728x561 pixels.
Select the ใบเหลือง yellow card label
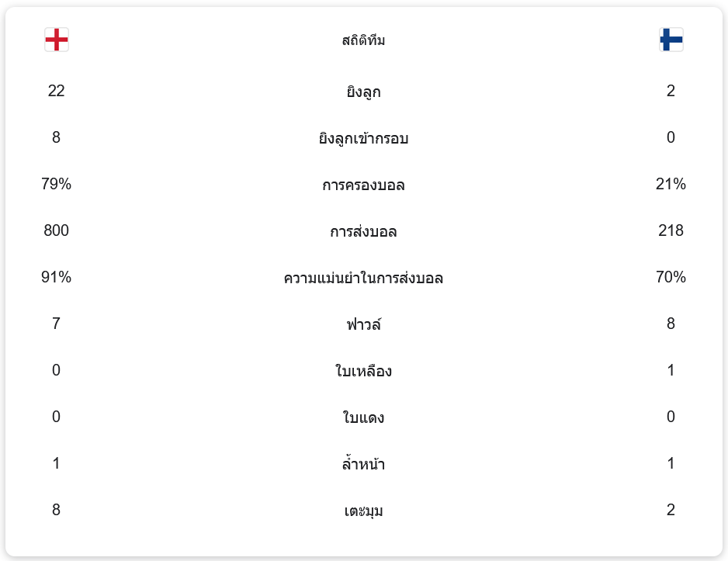pos(363,370)
